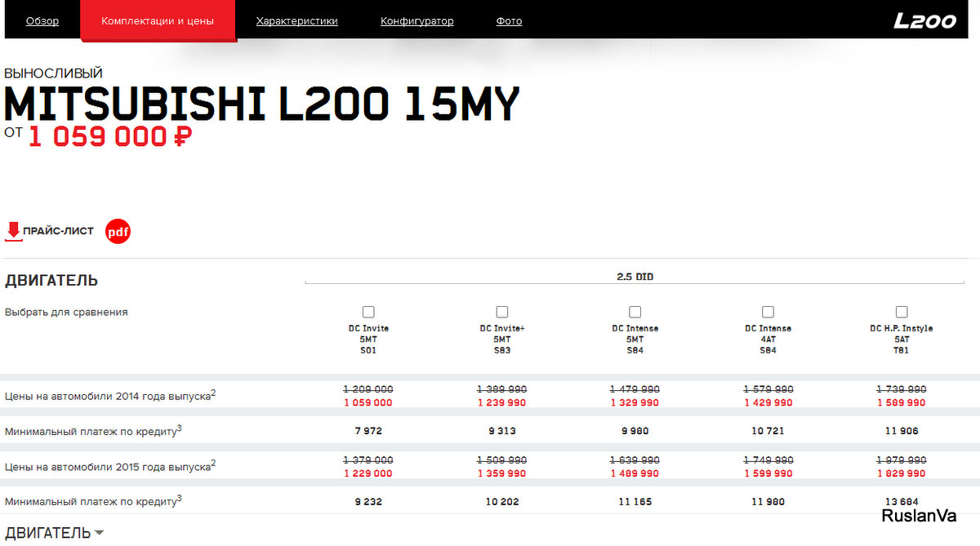Click the red price 1 589 990
Screen dimensions: 980x546
902,402
